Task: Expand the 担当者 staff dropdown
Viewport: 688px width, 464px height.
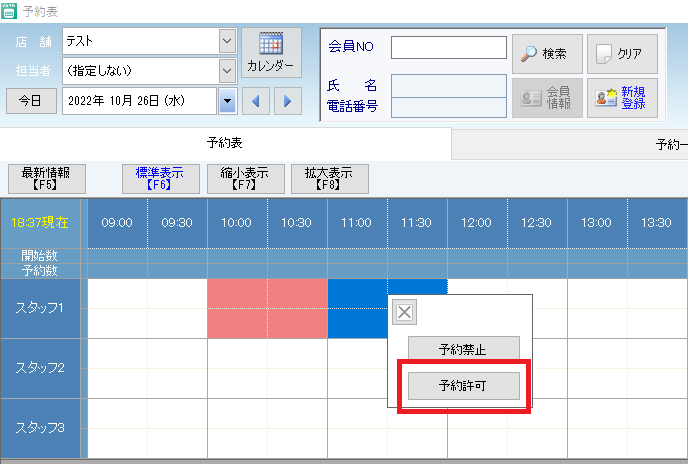Action: click(226, 71)
